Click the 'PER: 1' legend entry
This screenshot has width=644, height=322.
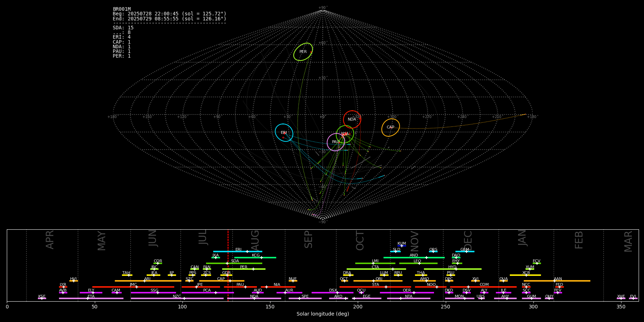(122, 56)
